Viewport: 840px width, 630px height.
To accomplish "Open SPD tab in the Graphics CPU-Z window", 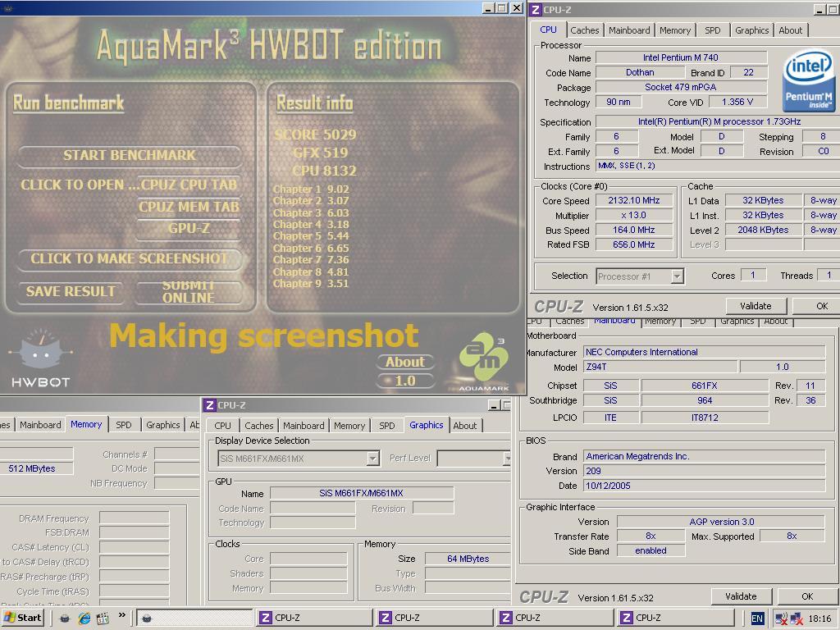I will coord(387,426).
